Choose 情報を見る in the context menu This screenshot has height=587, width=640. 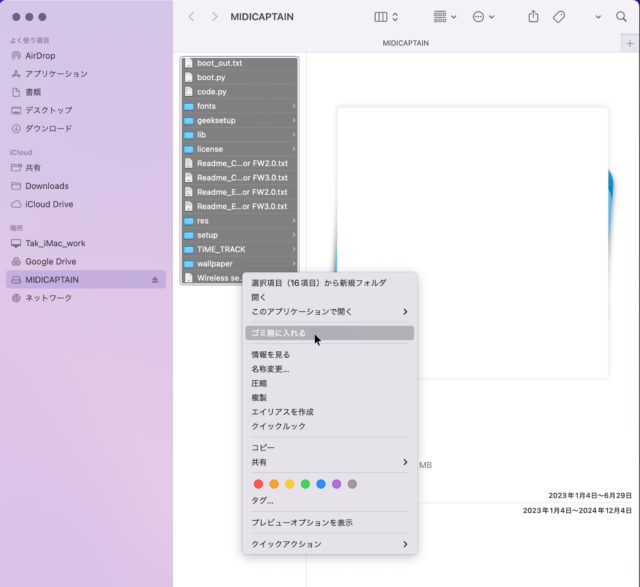click(x=330, y=355)
